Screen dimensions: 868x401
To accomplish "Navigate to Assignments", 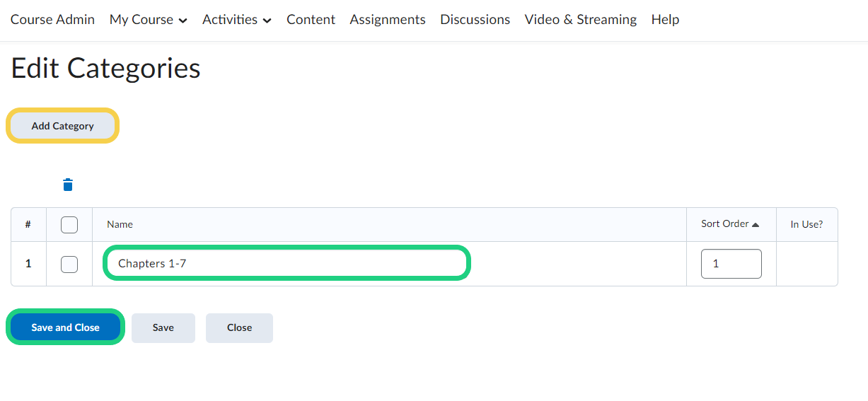I will (388, 20).
